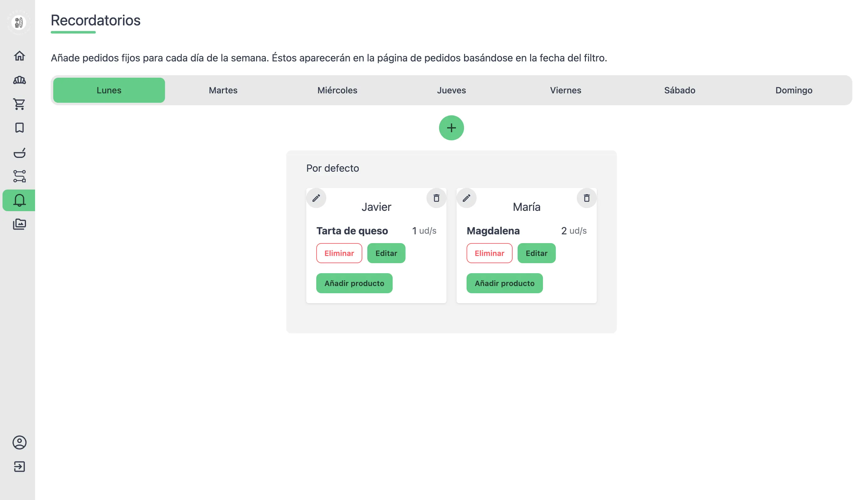Open the croissant bakery products icon
868x500 pixels.
point(19,80)
